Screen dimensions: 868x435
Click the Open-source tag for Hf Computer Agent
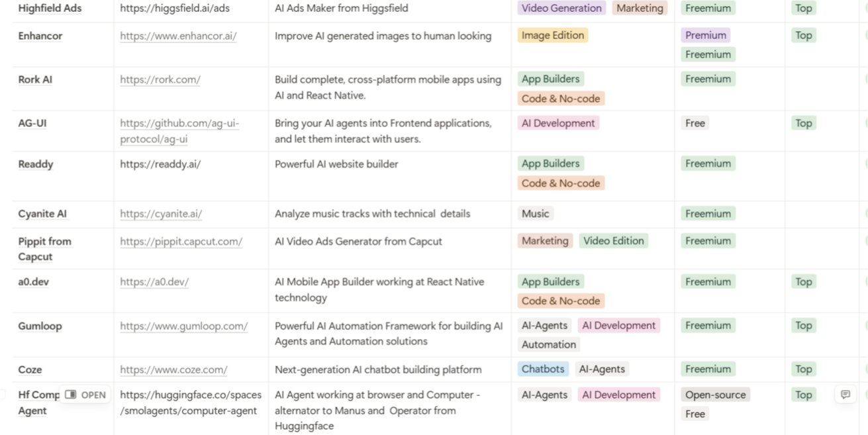[x=715, y=395]
